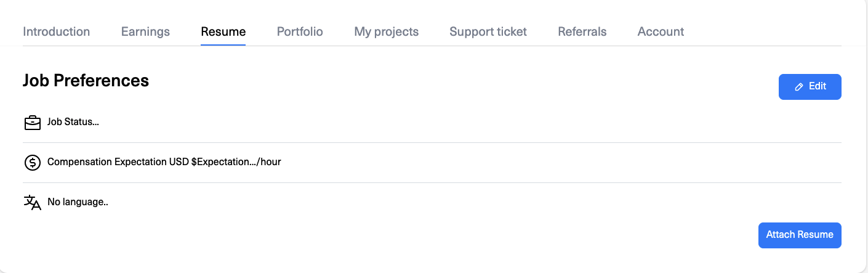
Task: Click the blue Edit button
Action: pos(810,87)
